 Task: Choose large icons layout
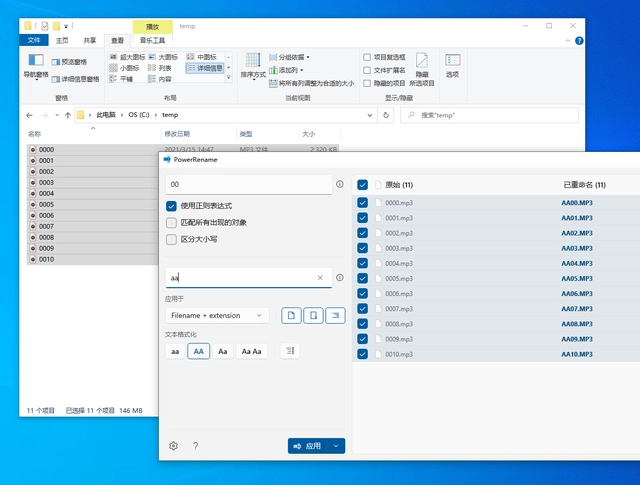(163, 57)
